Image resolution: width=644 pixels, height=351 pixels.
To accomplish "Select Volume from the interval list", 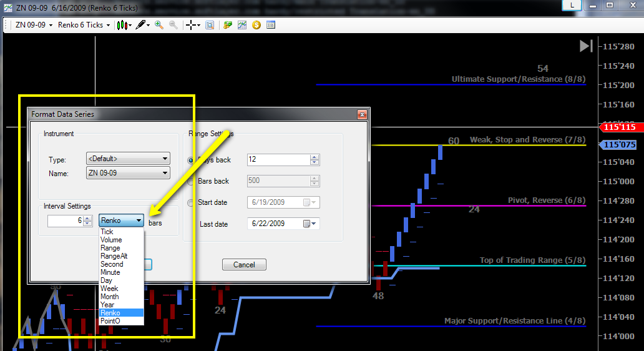I will coord(121,240).
